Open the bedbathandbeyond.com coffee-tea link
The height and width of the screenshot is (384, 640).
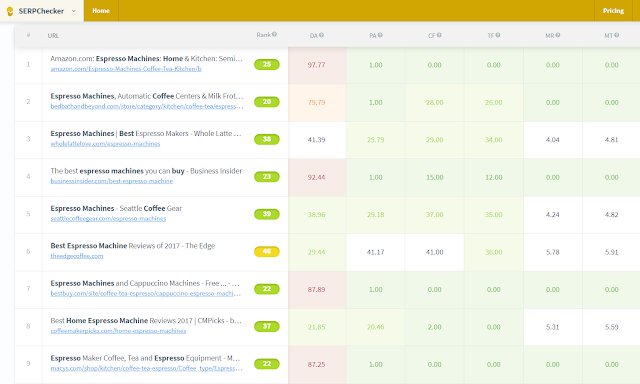[x=147, y=107]
